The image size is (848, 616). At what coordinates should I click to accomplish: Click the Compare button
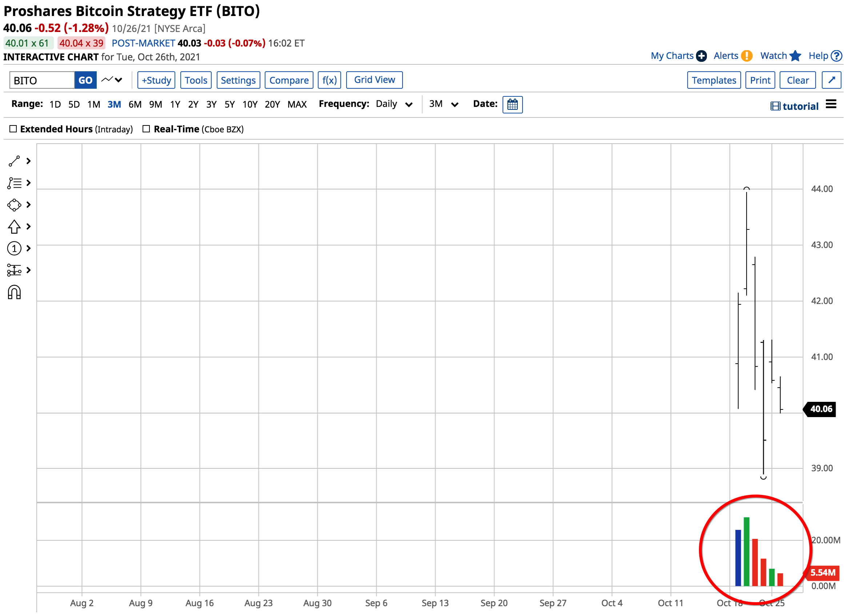(289, 80)
